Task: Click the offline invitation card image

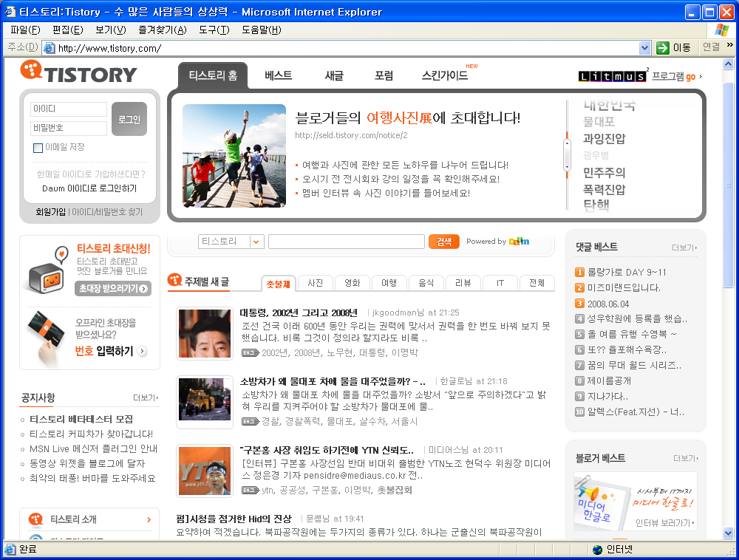Action: coord(46,337)
